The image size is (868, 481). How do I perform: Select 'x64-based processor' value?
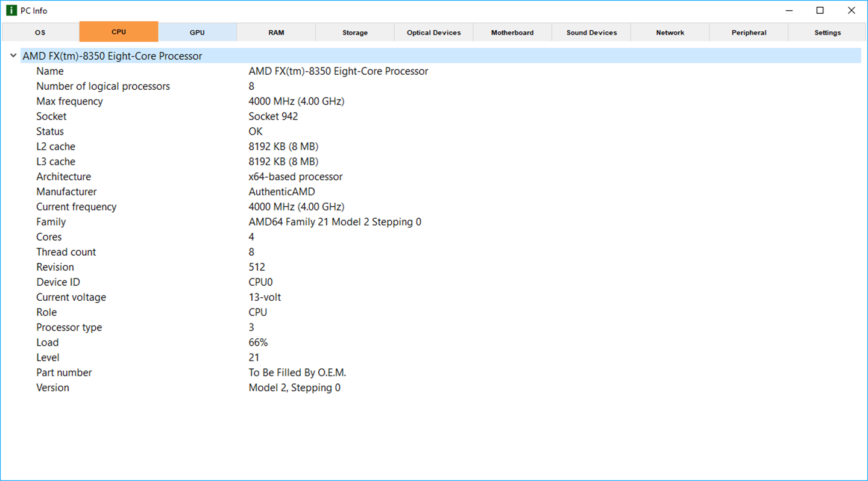click(x=295, y=177)
